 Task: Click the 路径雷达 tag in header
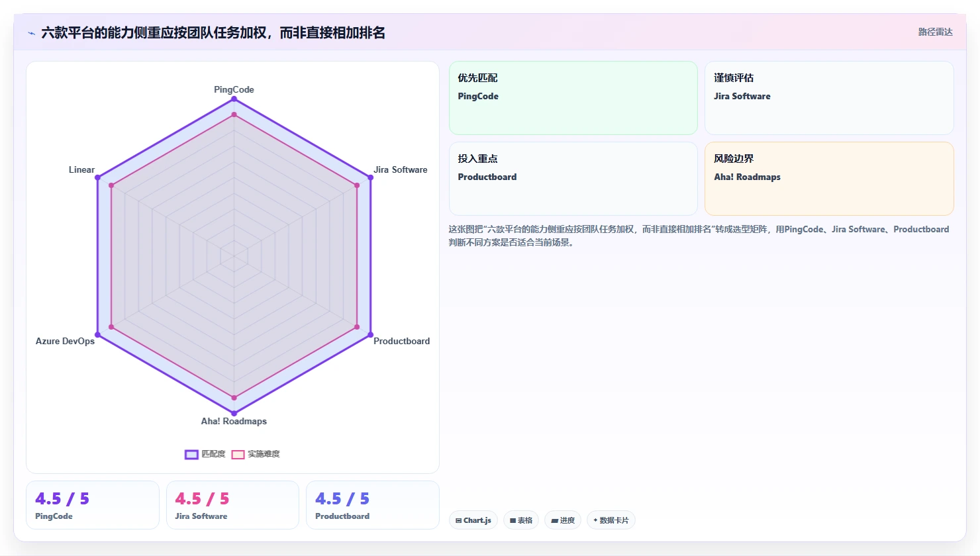pos(935,32)
